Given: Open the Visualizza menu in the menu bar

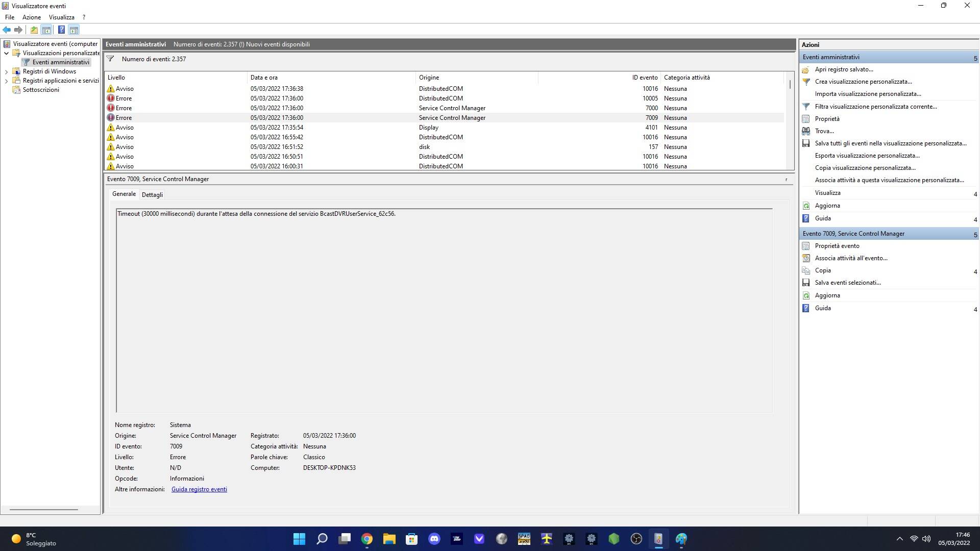Looking at the screenshot, I should coord(61,17).
